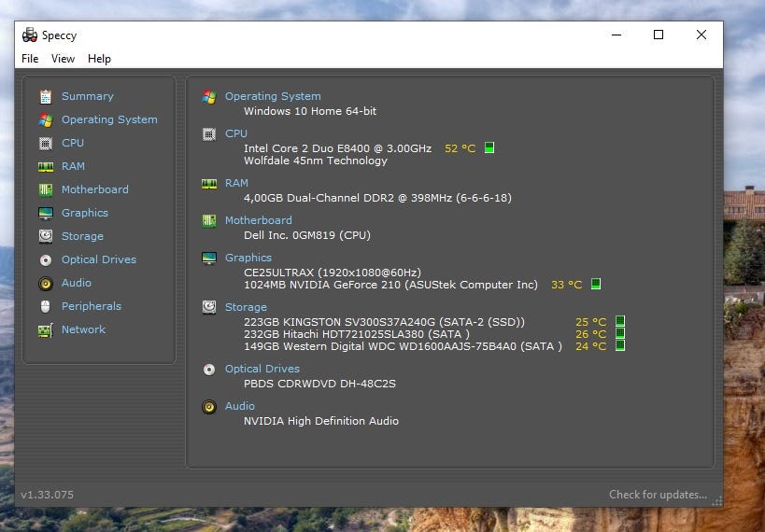Click the Summary icon in the sidebar
Image resolution: width=765 pixels, height=532 pixels.
45,96
